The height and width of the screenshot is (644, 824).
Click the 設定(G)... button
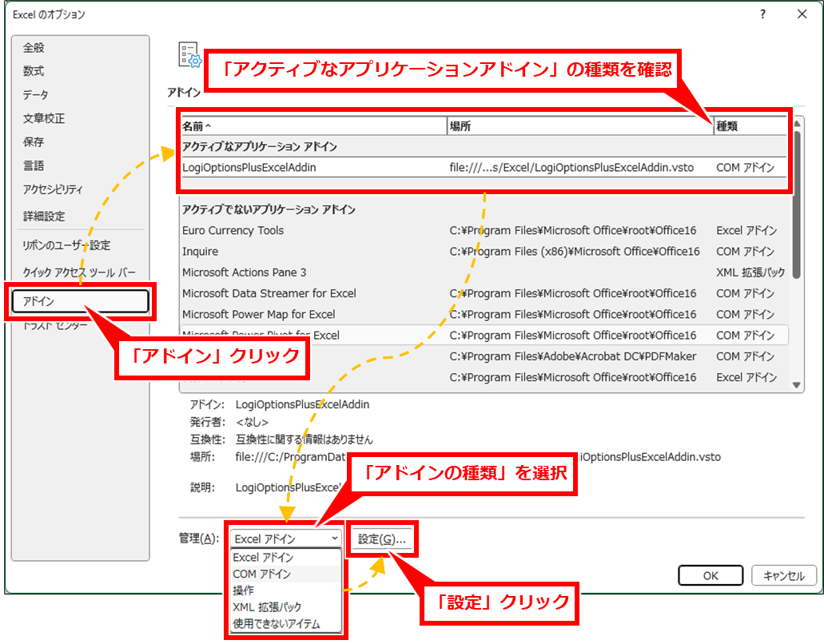(x=382, y=539)
